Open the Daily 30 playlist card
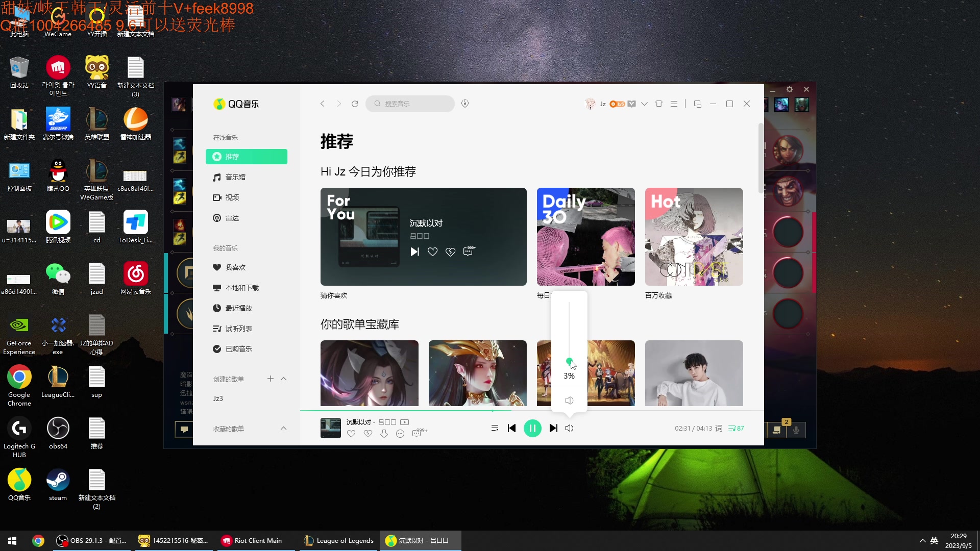Screen dimensions: 980x551 click(585, 237)
